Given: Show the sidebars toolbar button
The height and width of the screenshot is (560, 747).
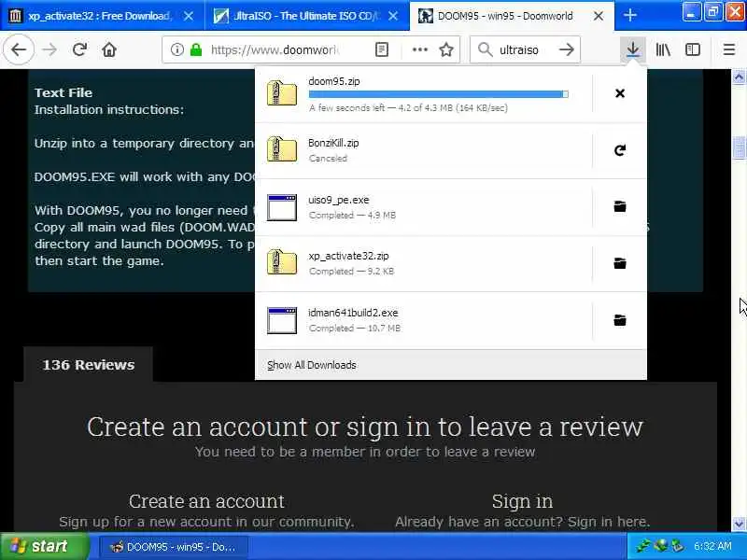Looking at the screenshot, I should tap(693, 49).
